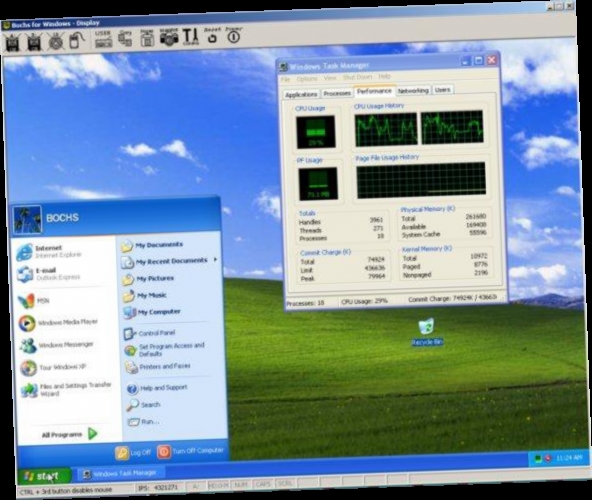The height and width of the screenshot is (500, 592).
Task: Open Task Manager Options menu
Action: pos(307,79)
